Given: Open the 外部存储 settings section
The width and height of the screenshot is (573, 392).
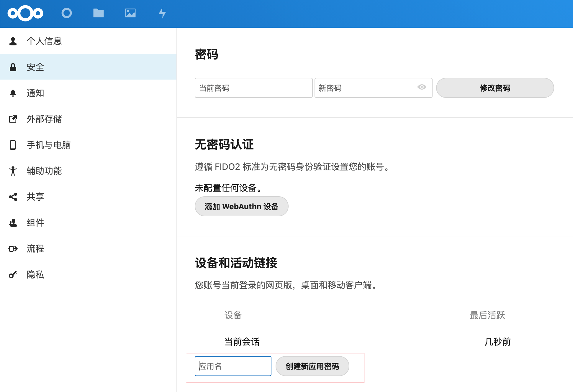Looking at the screenshot, I should point(44,119).
